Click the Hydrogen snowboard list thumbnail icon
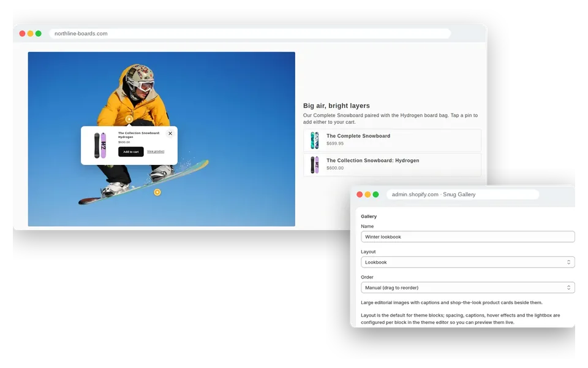 tap(315, 165)
